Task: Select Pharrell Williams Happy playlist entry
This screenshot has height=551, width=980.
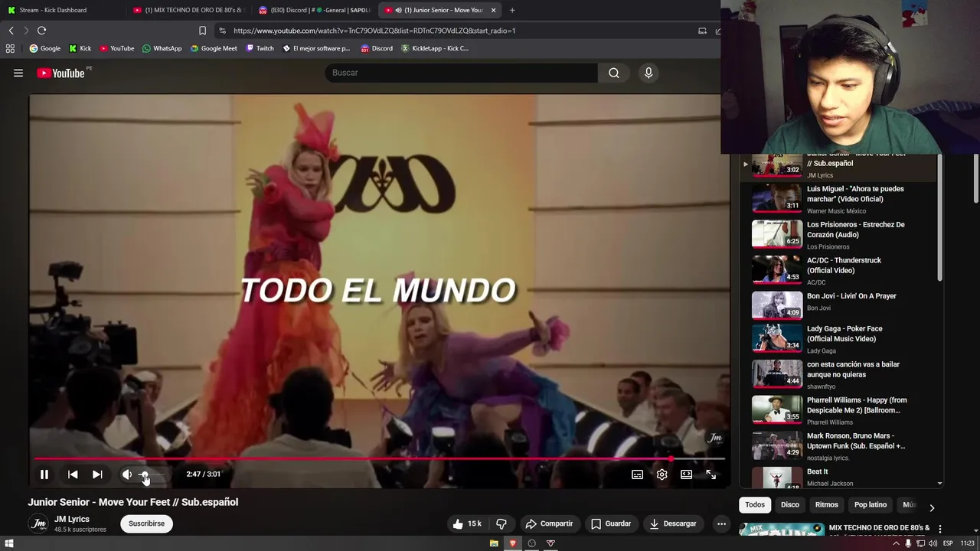Action: (838, 410)
